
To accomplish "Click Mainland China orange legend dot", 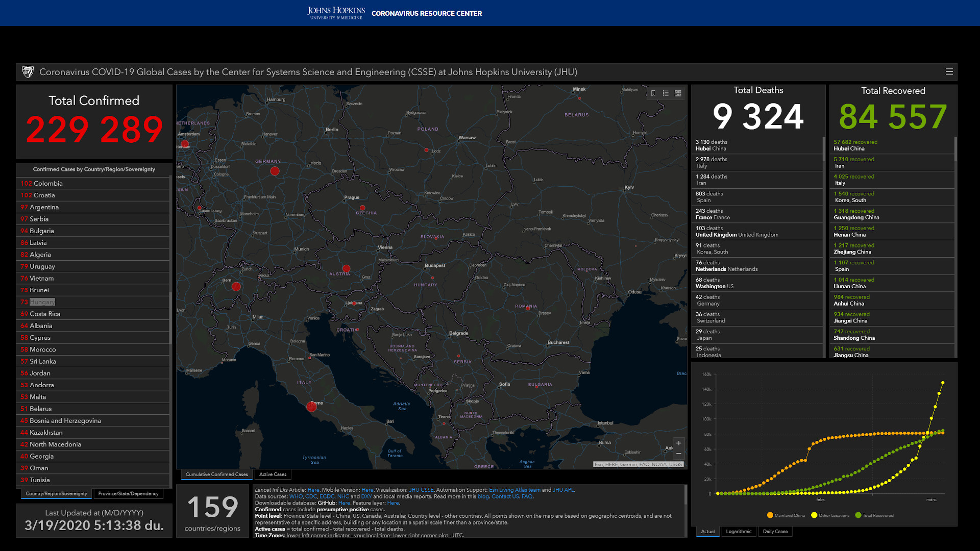I will [770, 515].
